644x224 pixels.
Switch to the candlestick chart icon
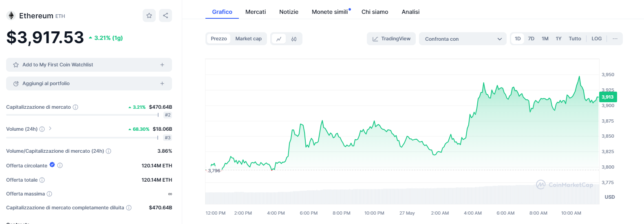[x=294, y=39]
